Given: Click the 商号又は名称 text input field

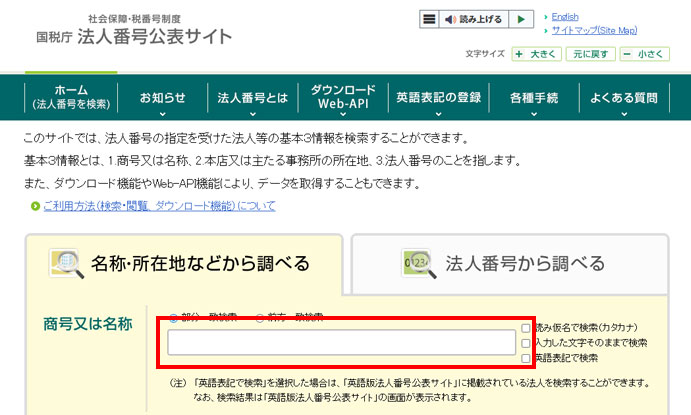Looking at the screenshot, I should 341,343.
